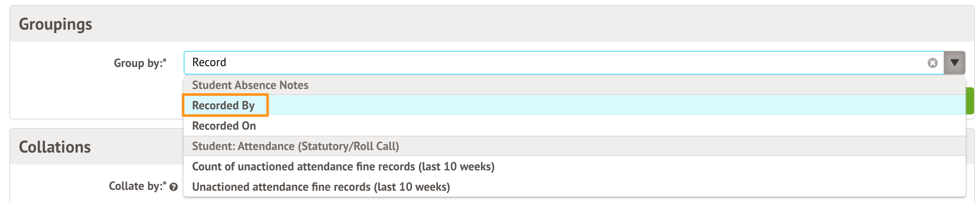Click the Groupings section title
The width and height of the screenshot is (980, 203).
[x=55, y=24]
